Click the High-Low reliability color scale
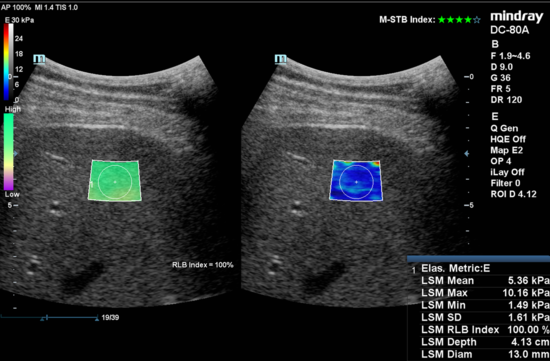The image size is (550, 361). click(9, 152)
